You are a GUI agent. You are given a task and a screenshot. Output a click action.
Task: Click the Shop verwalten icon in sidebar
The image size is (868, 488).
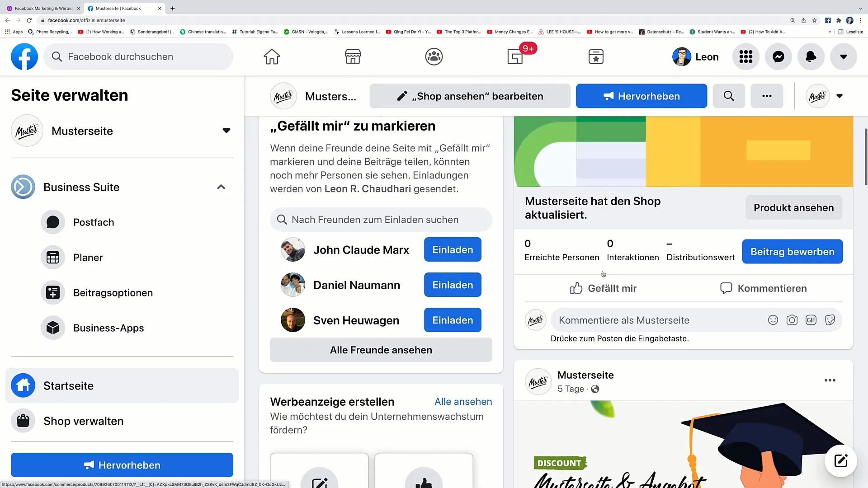23,421
